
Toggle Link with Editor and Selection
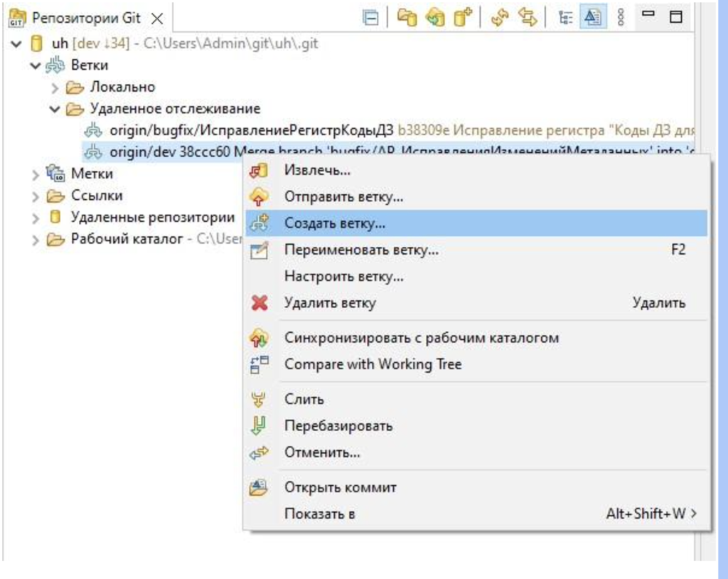click(x=528, y=18)
